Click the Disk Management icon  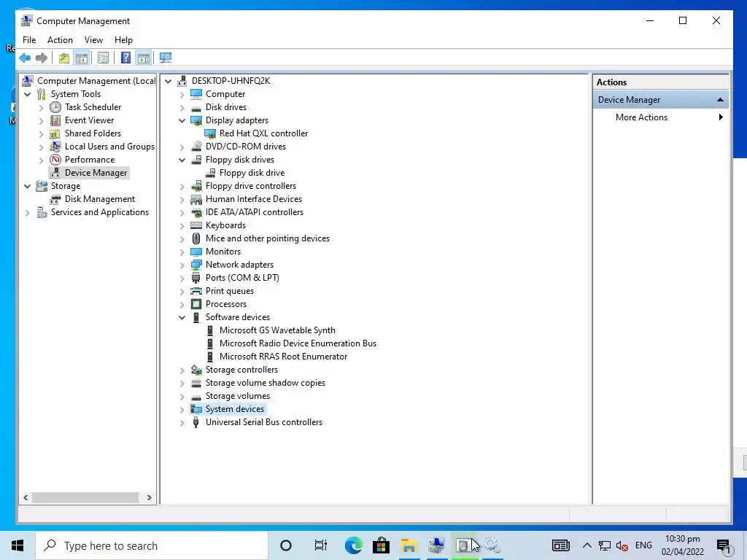click(x=55, y=199)
